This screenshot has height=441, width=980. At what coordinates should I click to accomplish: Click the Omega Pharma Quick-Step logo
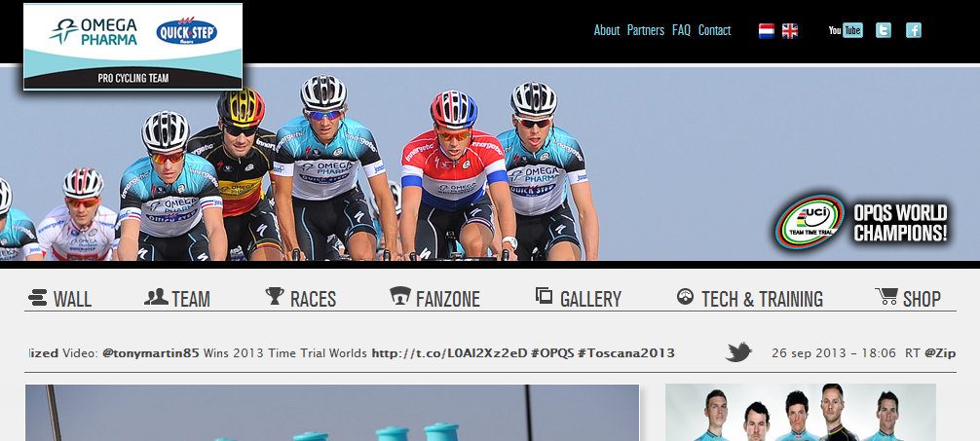(133, 47)
